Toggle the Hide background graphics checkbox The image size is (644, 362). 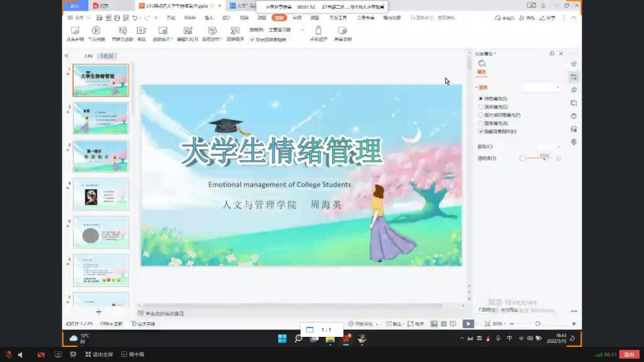[481, 131]
